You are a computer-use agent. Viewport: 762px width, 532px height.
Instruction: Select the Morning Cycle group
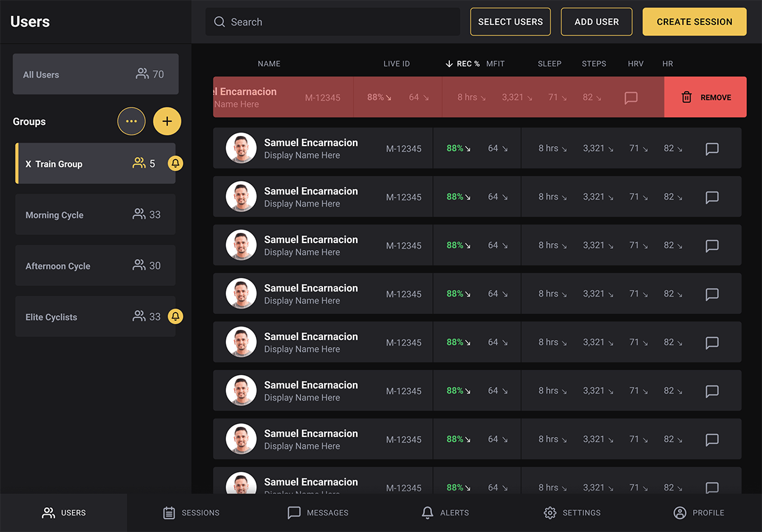click(95, 215)
